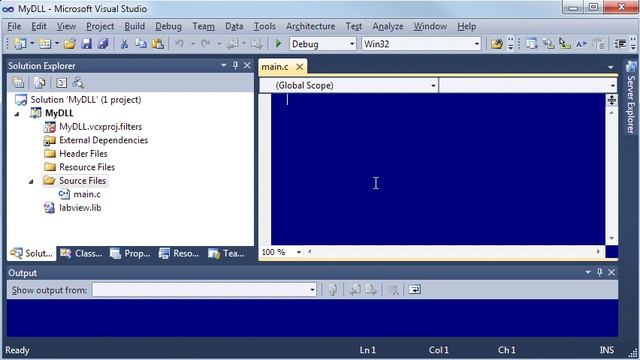This screenshot has width=640, height=360.
Task: Click the Save All icon
Action: pyautogui.click(x=103, y=44)
